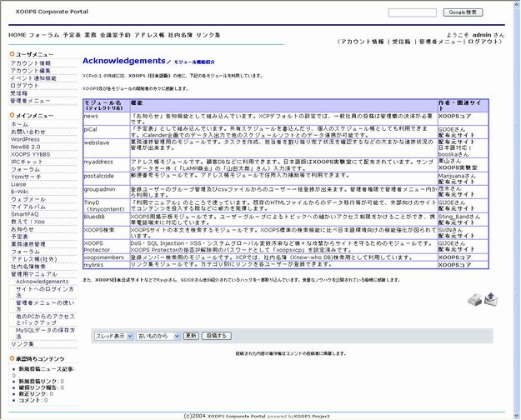Viewport: 521px width, 420px height.
Task: Open 業務進捗管理 in the main menu
Action: pos(28,244)
